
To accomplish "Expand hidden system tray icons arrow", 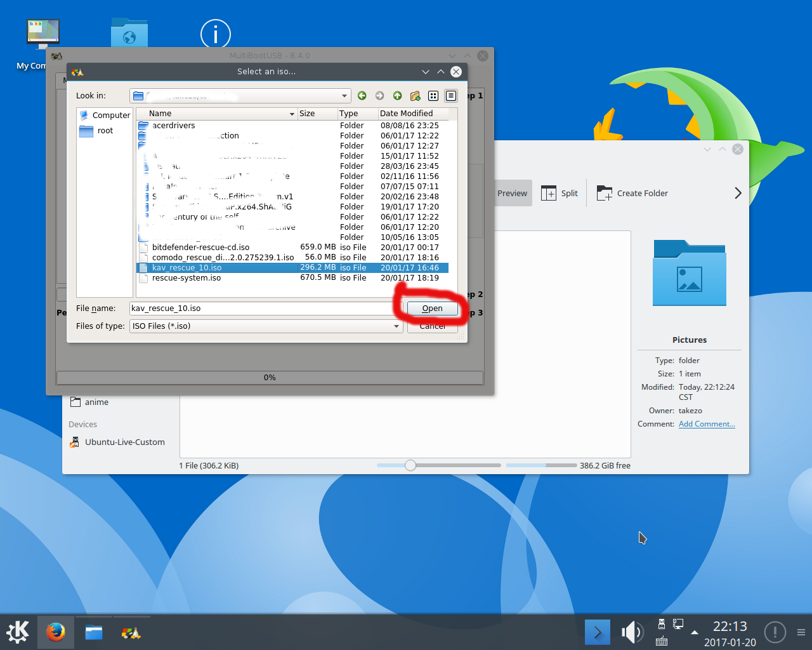I will click(x=695, y=632).
